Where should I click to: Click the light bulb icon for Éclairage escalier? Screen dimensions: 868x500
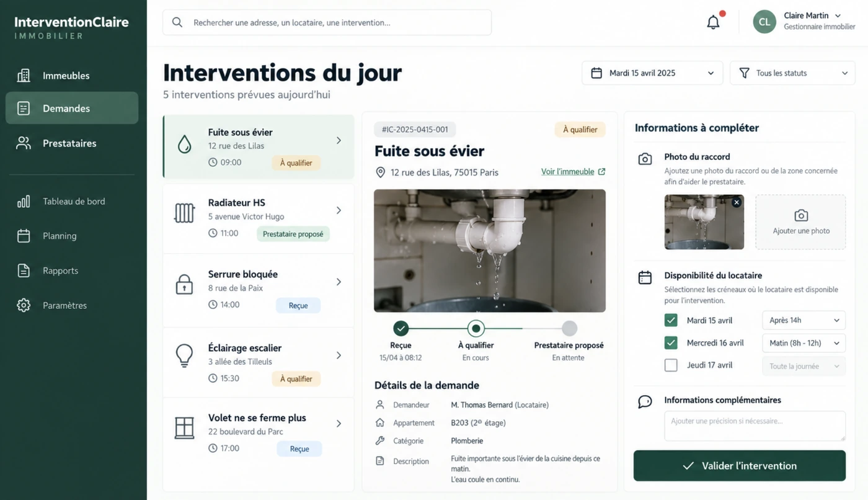click(x=184, y=354)
